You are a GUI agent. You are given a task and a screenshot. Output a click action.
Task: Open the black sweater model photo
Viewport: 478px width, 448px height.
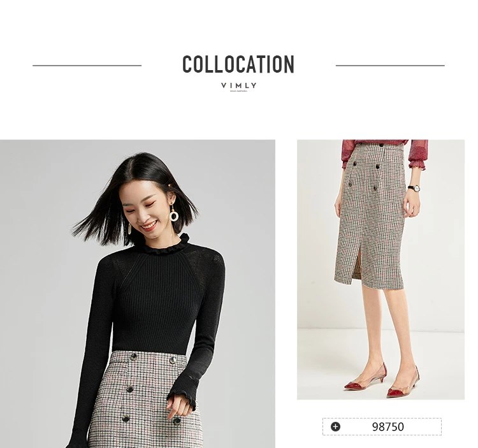(x=138, y=294)
